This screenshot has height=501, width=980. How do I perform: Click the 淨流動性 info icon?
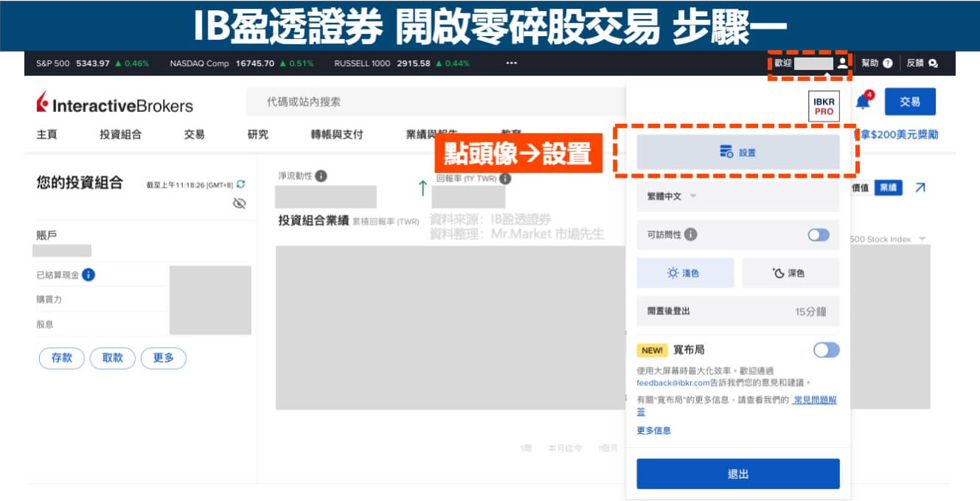pyautogui.click(x=322, y=176)
